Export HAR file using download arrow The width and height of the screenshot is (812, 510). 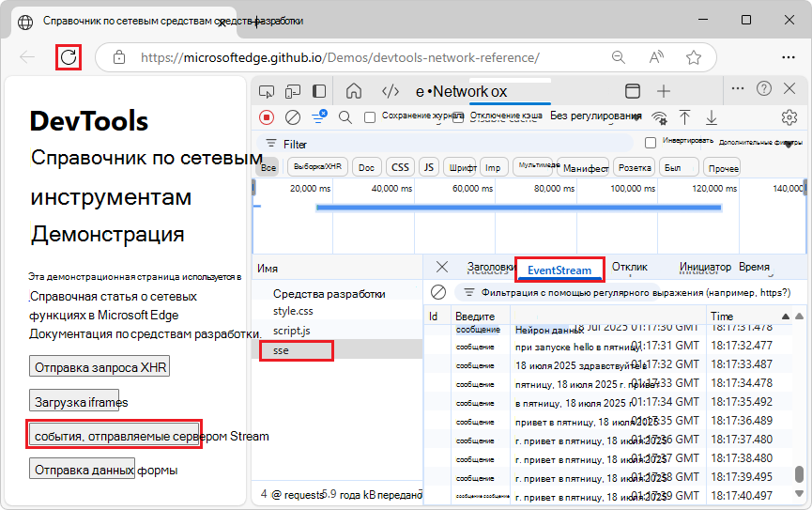click(x=712, y=117)
